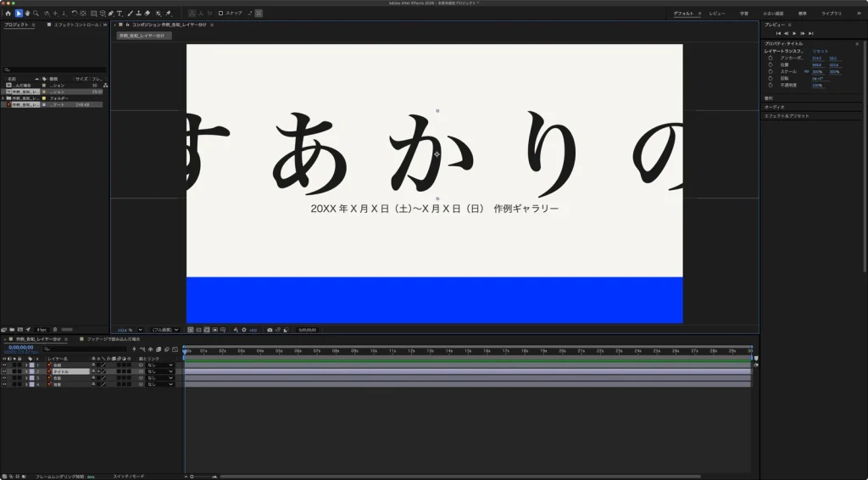Image resolution: width=868 pixels, height=480 pixels.
Task: Click the Home icon in the toolbar
Action: (x=8, y=14)
